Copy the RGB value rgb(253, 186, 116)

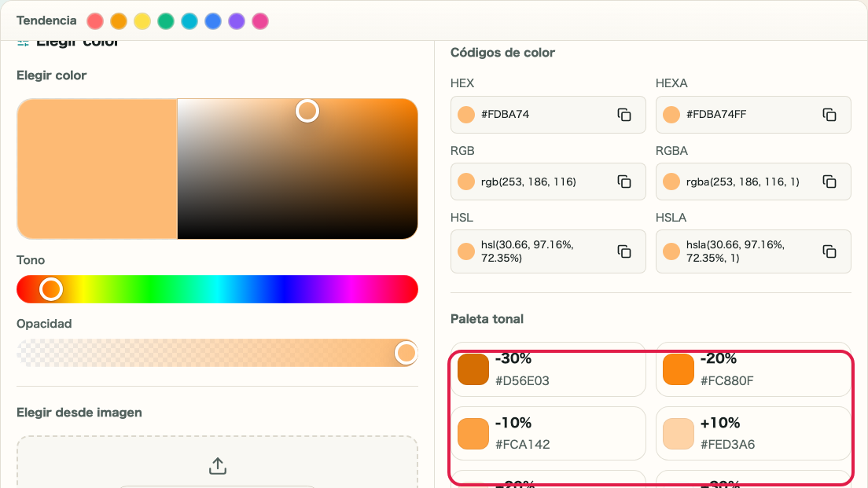tap(624, 182)
